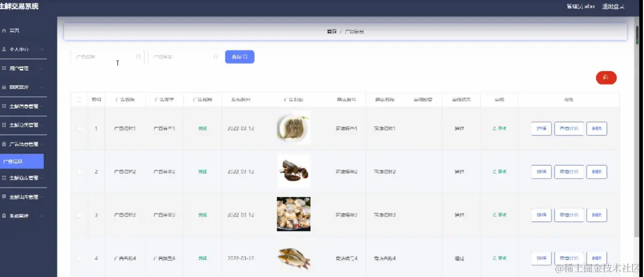Click 退出登录 in the top bar
644x277 pixels.
coord(613,6)
